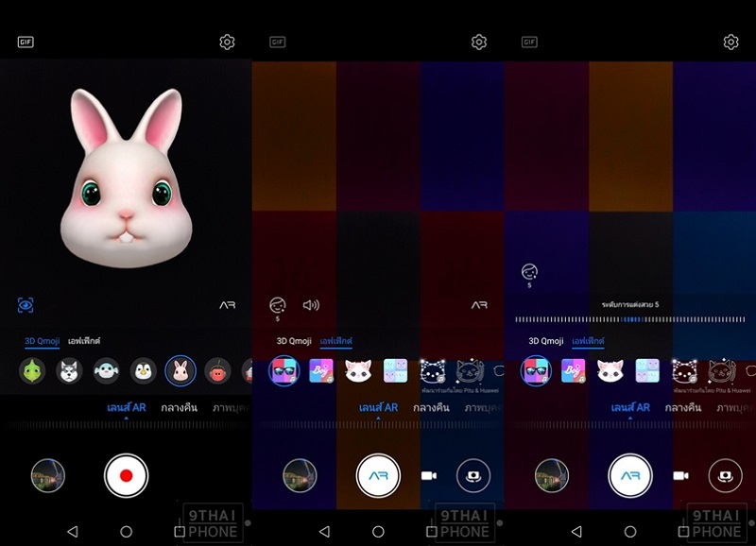Tap Android back button in left screen
Viewport: 756px width, 546px height.
[73, 532]
